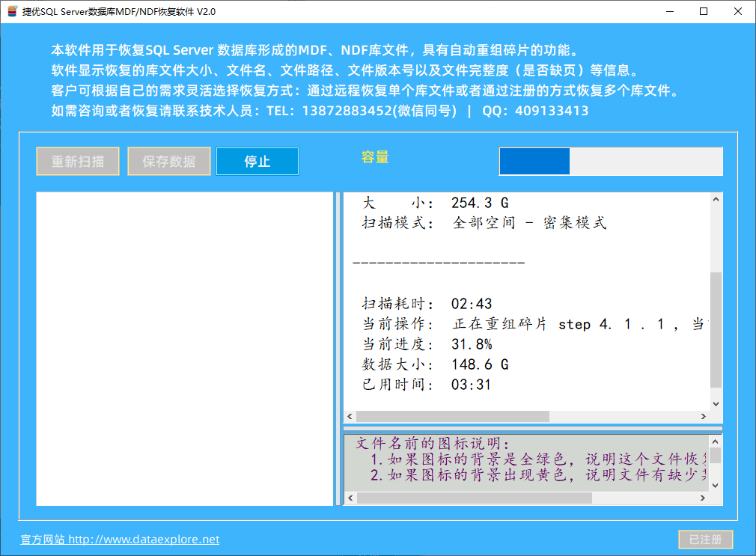This screenshot has width=756, height=556.
Task: Click the data size value 148.6 G
Action: click(x=480, y=364)
